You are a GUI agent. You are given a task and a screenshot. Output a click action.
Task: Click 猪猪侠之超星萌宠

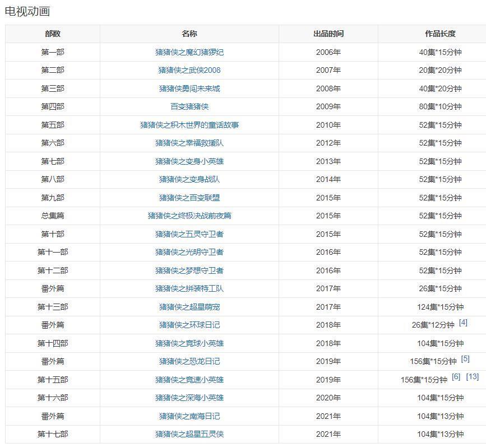189,305
